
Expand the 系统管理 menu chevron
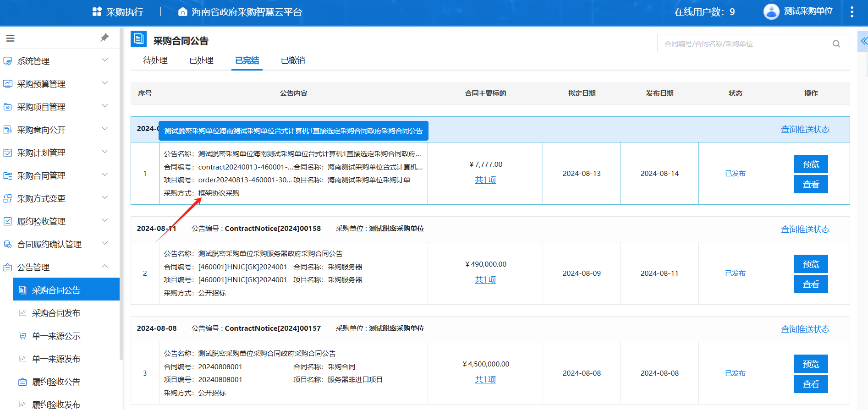pyautogui.click(x=104, y=60)
